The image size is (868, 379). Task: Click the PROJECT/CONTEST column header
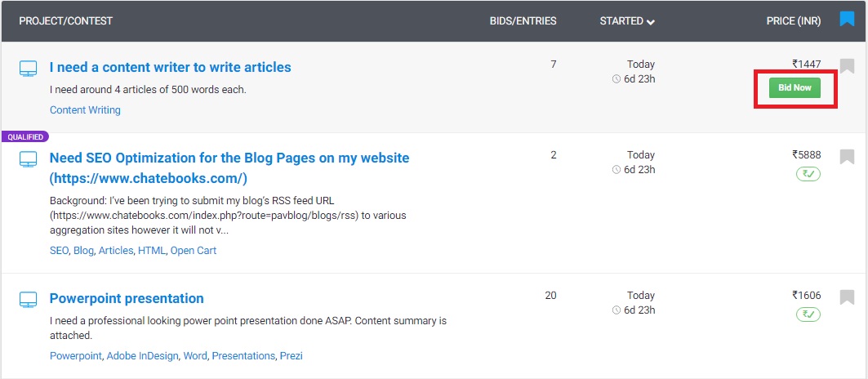pyautogui.click(x=66, y=21)
